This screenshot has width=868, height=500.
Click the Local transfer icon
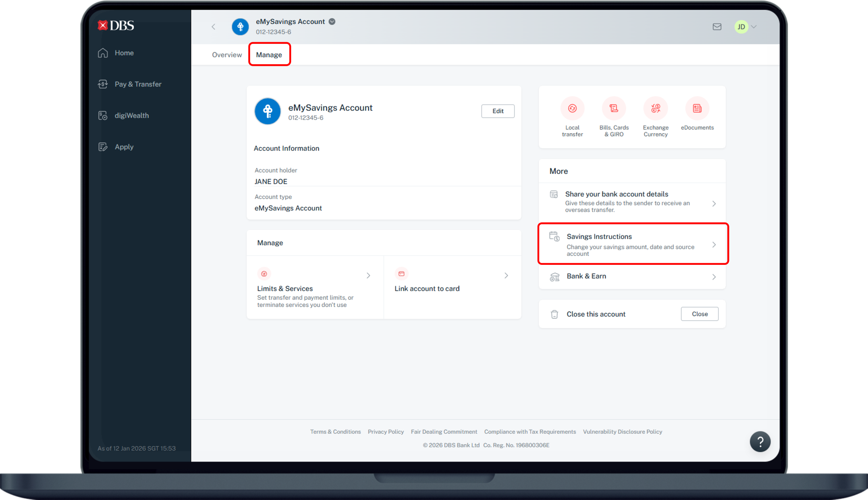coord(572,109)
